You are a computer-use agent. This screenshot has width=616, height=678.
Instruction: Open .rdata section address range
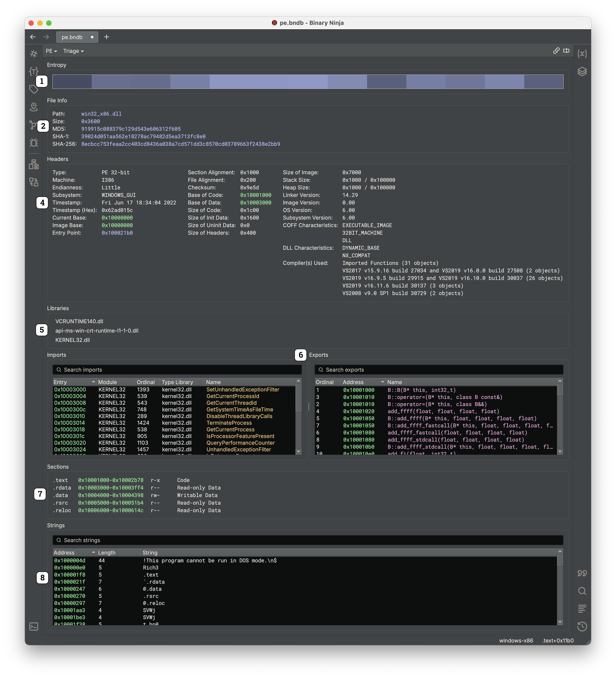tap(111, 488)
